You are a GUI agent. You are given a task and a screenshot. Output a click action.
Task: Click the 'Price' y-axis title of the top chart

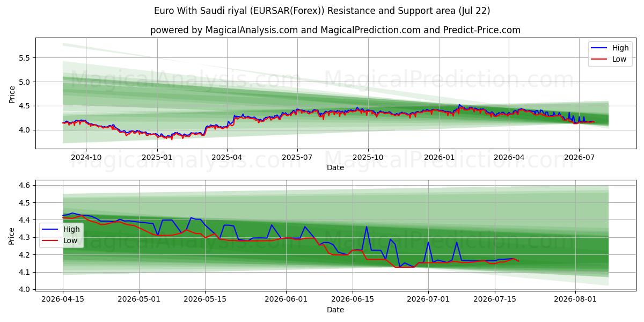pos(12,93)
